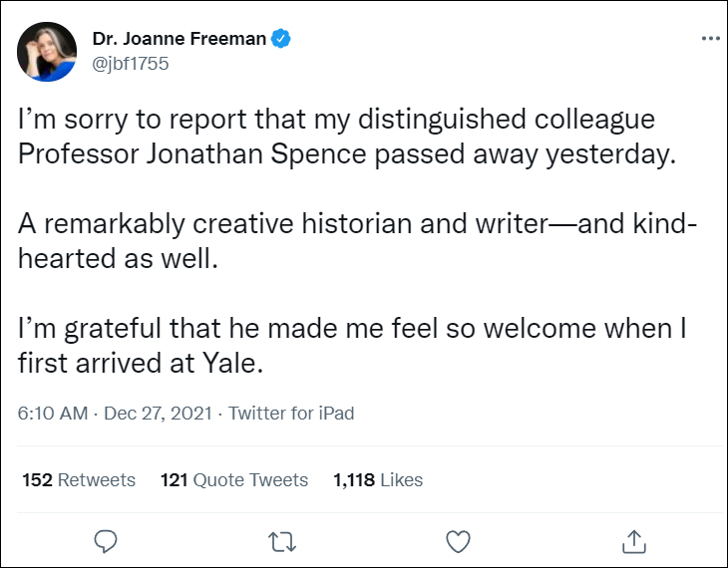The width and height of the screenshot is (728, 568).
Task: Open the Twitter for iPad source link
Action: (291, 413)
